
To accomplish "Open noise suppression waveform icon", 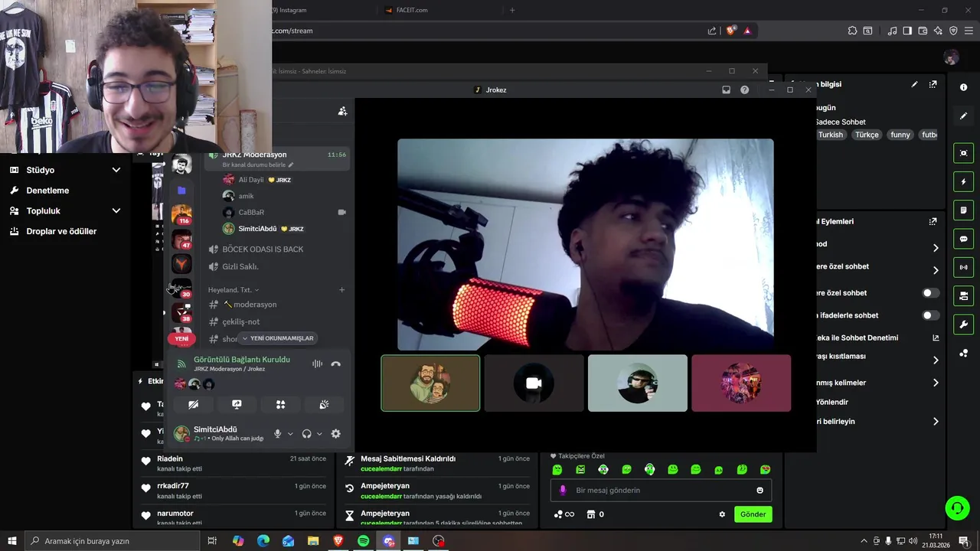I will click(317, 364).
